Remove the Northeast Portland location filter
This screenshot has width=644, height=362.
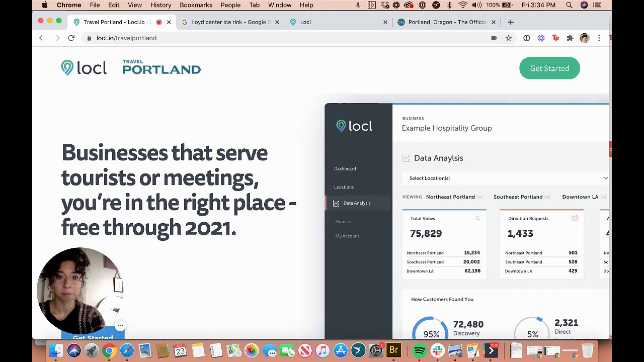[480, 197]
